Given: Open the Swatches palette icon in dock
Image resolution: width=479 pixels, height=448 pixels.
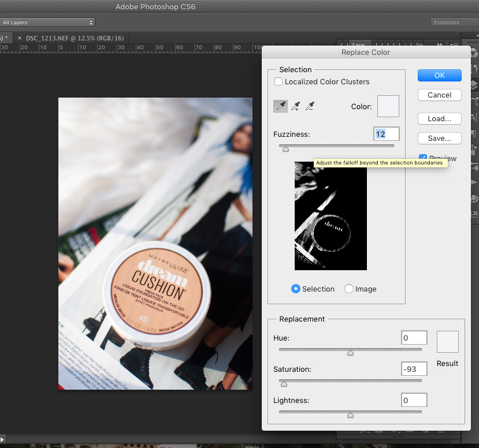Looking at the screenshot, I should click(x=474, y=215).
